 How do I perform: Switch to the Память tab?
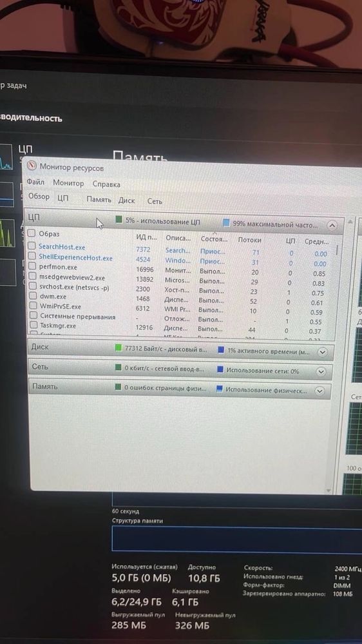pos(99,200)
